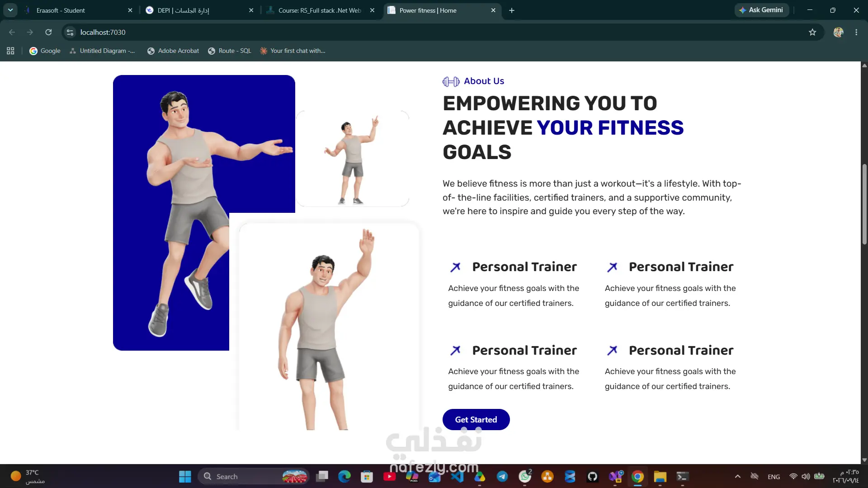868x488 pixels.
Task: Open the Route - SQL bookmark
Action: [229, 51]
